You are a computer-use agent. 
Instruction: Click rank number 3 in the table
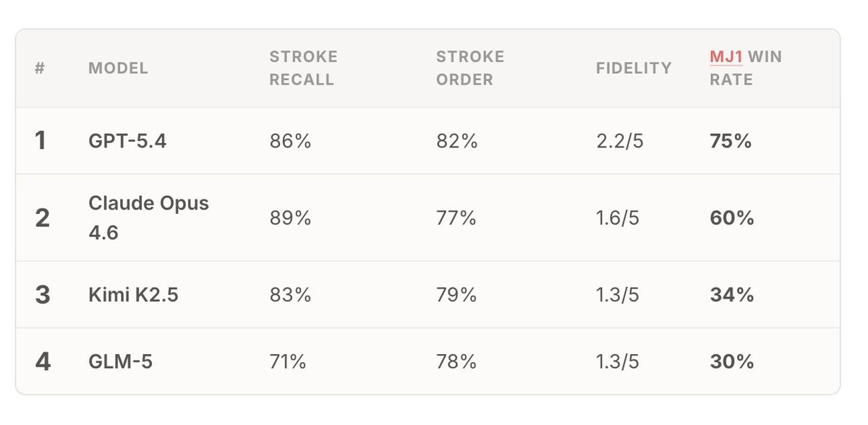(x=43, y=295)
